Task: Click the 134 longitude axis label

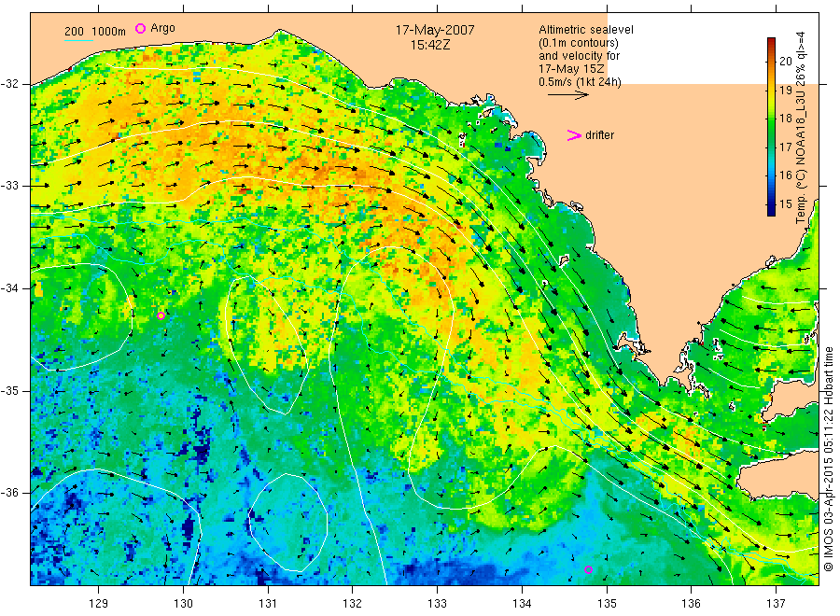Action: pyautogui.click(x=522, y=603)
